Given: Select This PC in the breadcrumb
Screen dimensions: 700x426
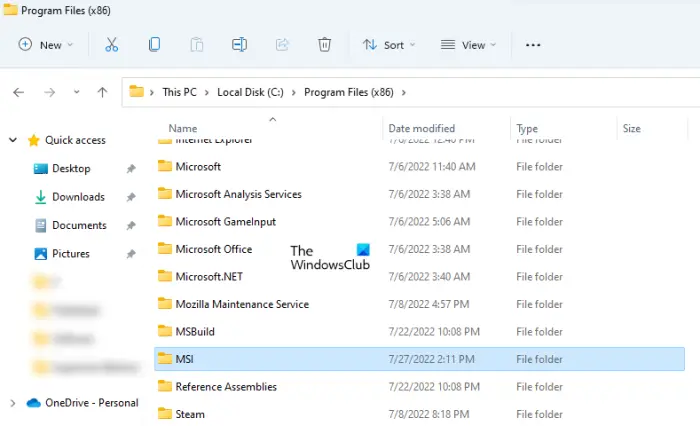Looking at the screenshot, I should pos(179,92).
